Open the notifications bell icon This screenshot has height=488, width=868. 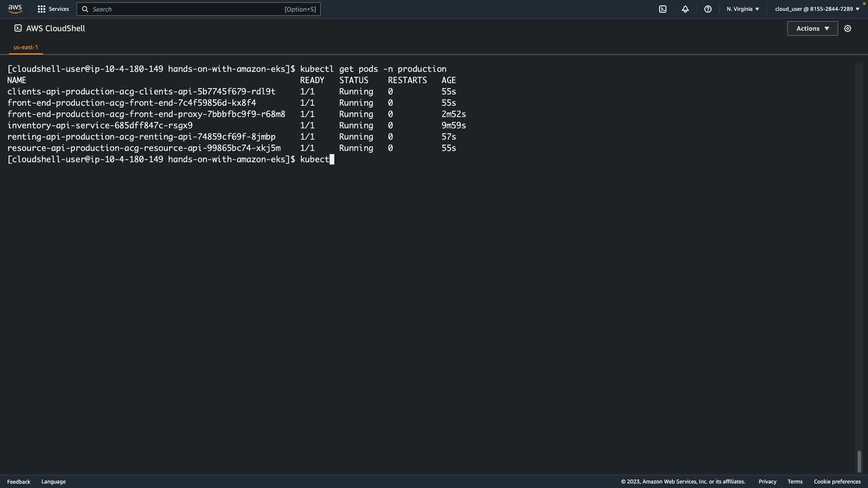685,9
